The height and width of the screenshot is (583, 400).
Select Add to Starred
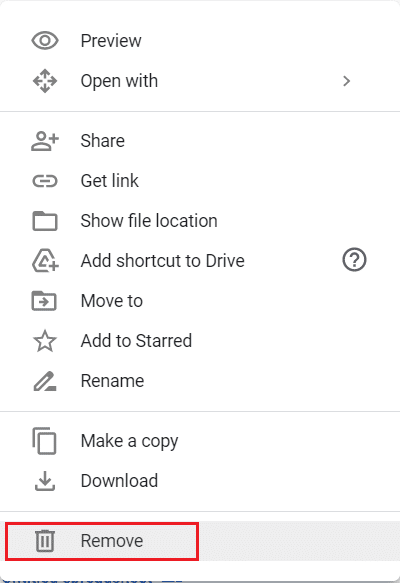(200, 341)
